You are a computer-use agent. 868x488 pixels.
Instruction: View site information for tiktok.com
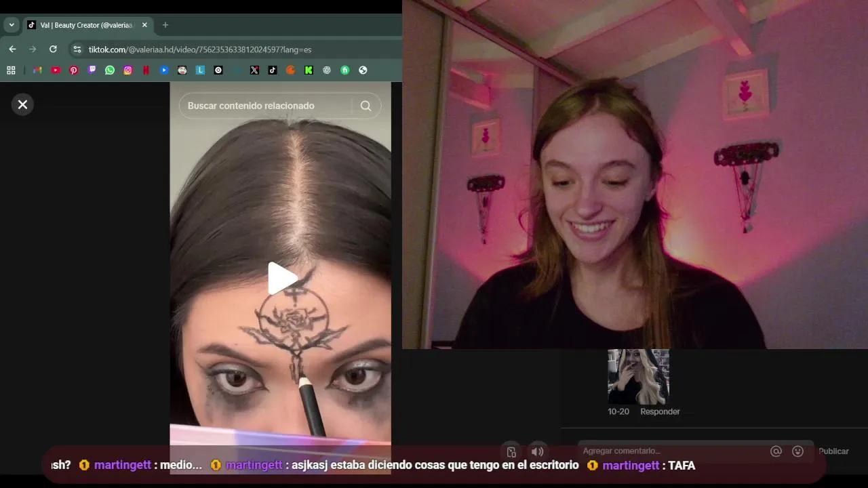(x=77, y=49)
